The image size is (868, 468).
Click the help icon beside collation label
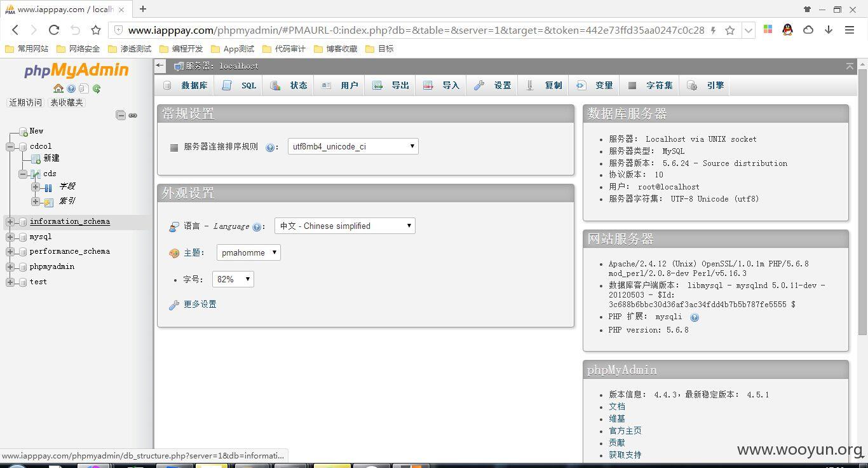click(269, 148)
